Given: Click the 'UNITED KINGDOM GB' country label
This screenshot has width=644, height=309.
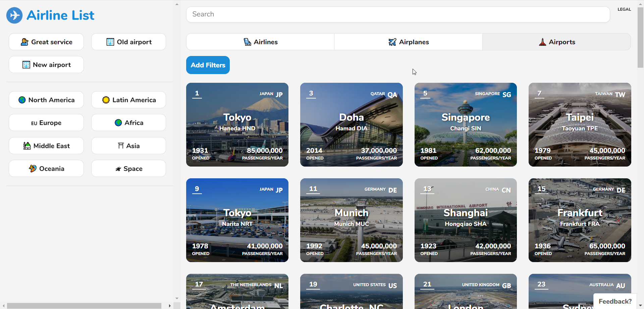Looking at the screenshot, I should tap(486, 285).
